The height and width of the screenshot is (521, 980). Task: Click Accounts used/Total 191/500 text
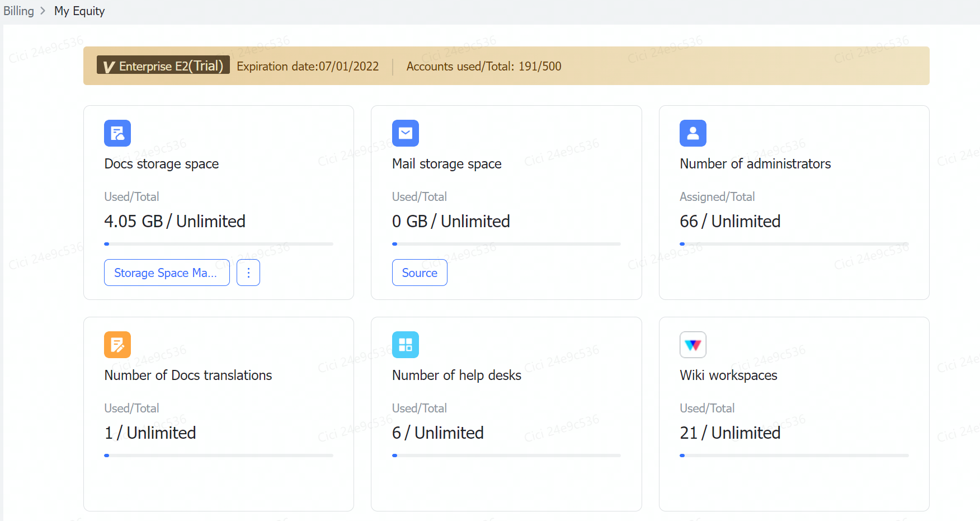pyautogui.click(x=484, y=67)
